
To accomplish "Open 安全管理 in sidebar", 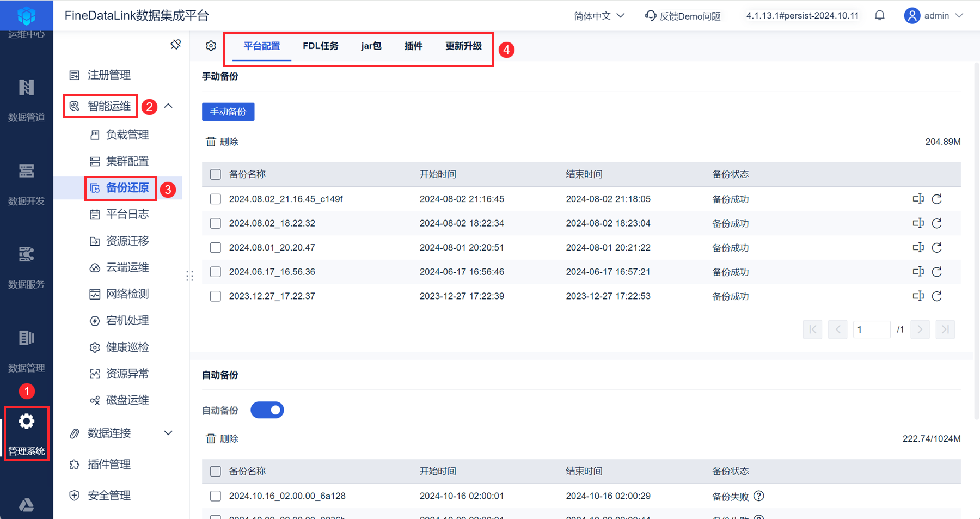I will (x=100, y=495).
